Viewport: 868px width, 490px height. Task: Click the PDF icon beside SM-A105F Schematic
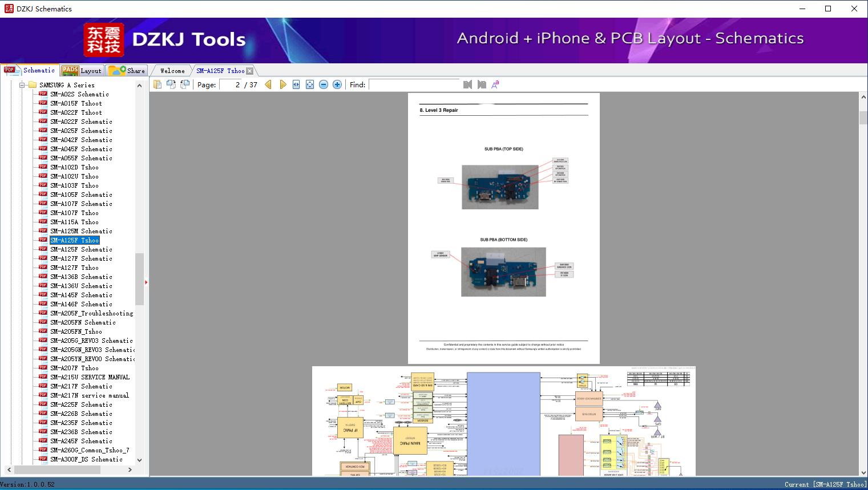(43, 194)
